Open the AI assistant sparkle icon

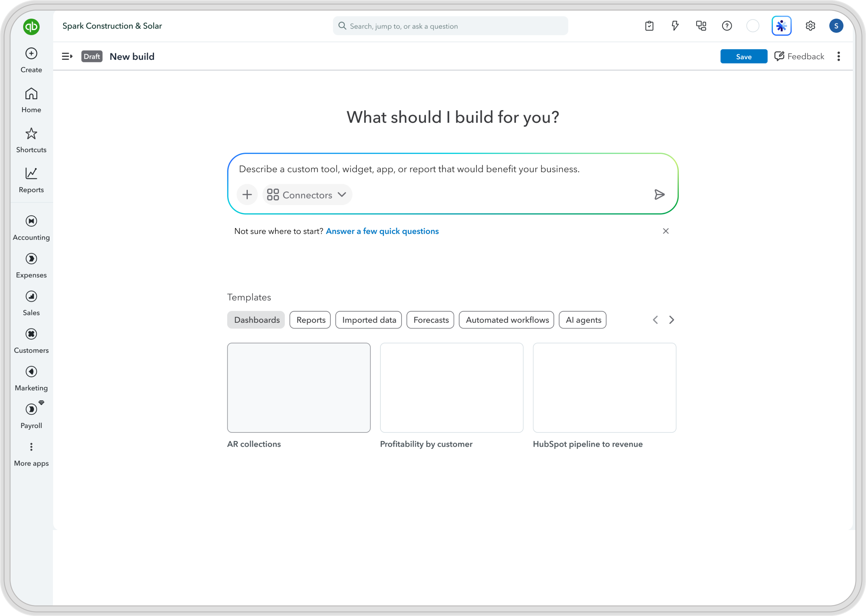tap(782, 26)
